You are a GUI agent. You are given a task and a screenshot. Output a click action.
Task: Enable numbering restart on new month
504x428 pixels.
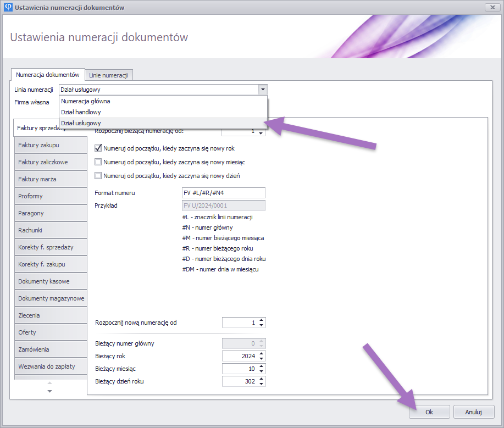pos(98,162)
